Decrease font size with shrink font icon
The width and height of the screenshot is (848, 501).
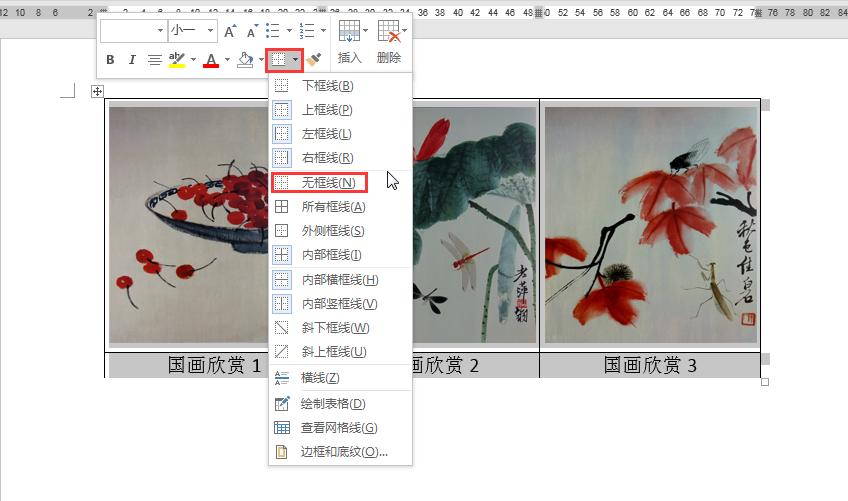pos(252,31)
